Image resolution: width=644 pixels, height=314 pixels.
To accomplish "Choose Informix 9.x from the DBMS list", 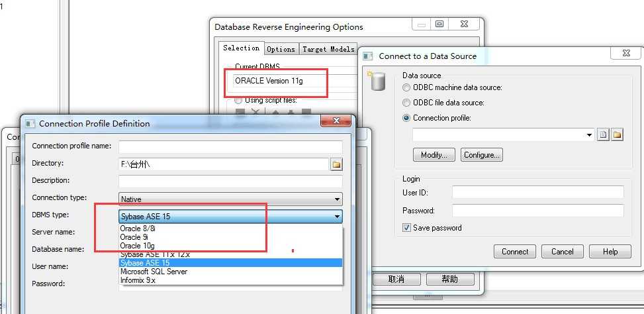I will point(230,280).
